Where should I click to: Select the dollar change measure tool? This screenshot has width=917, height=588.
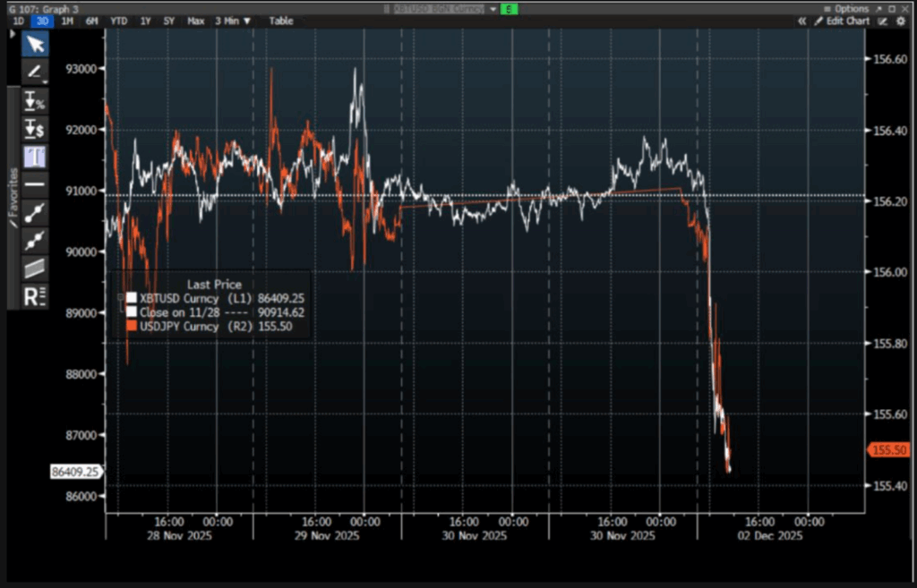tap(35, 129)
